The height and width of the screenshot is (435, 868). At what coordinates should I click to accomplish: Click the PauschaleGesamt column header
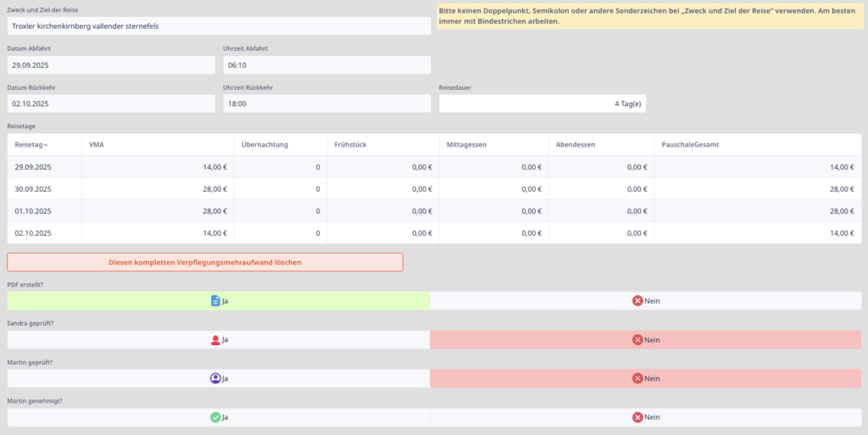tap(757, 145)
